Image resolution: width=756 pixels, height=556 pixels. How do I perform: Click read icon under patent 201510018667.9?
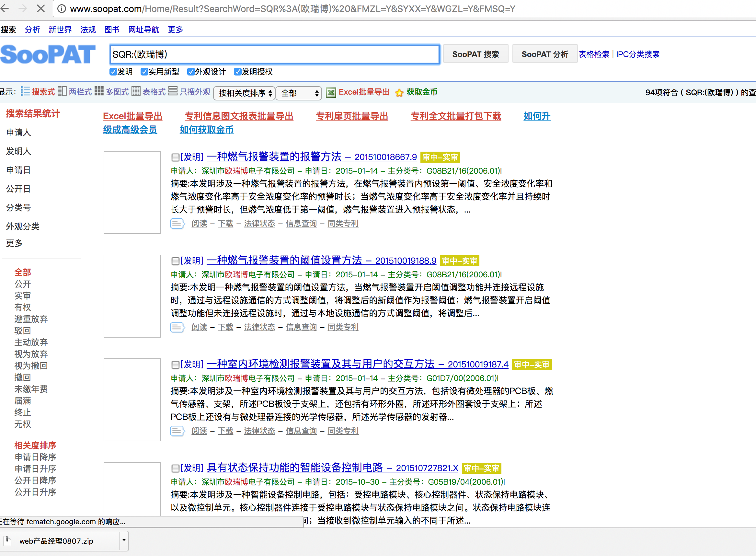177,224
